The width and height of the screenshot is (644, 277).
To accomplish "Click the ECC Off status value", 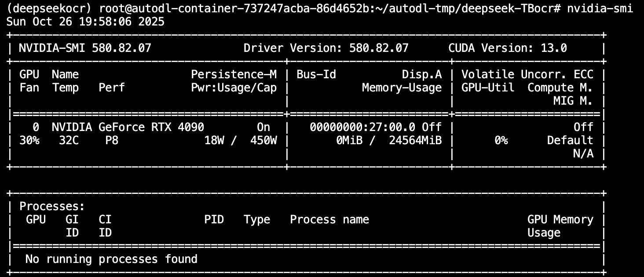I will [585, 127].
